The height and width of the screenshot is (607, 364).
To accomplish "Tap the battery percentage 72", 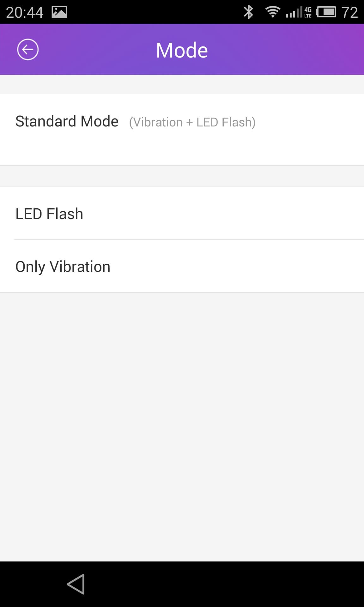I will pyautogui.click(x=349, y=12).
